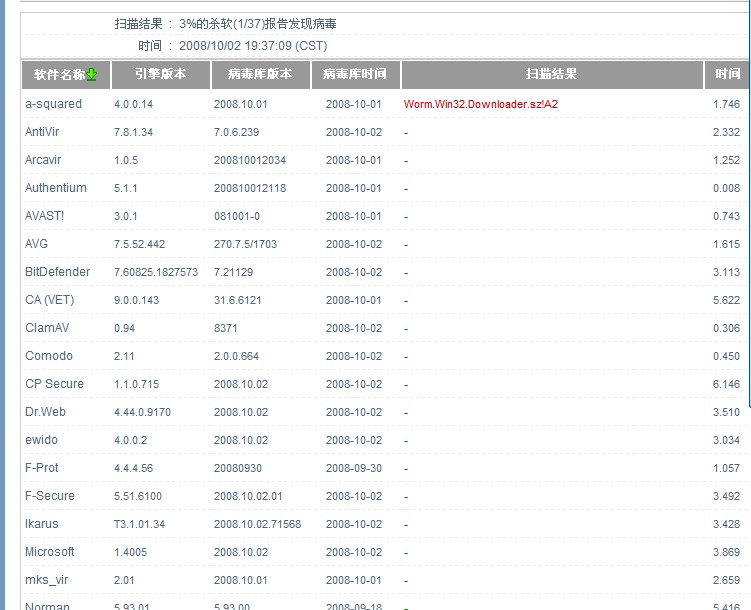Click the Dr.Web row name
751x610 pixels.
(x=46, y=412)
